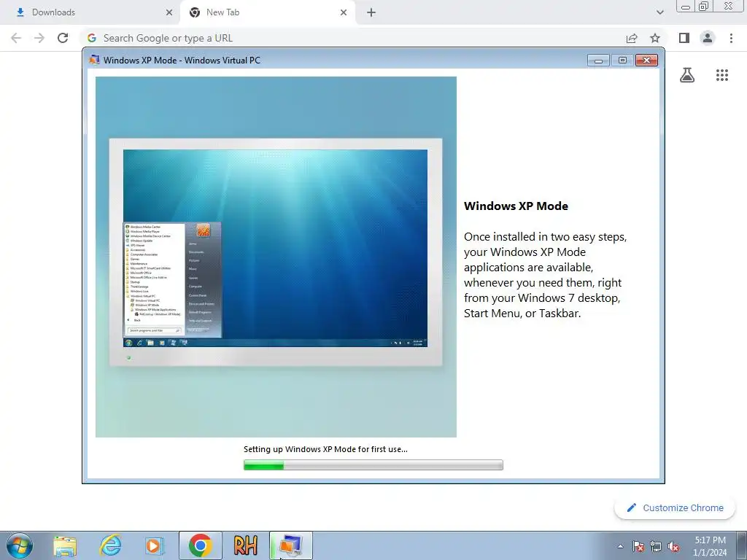Go forward in Chrome
This screenshot has height=560, width=747.
[39, 38]
